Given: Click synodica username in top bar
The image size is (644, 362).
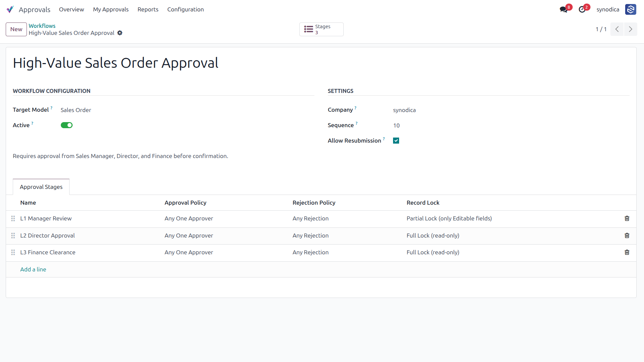Looking at the screenshot, I should (x=608, y=9).
